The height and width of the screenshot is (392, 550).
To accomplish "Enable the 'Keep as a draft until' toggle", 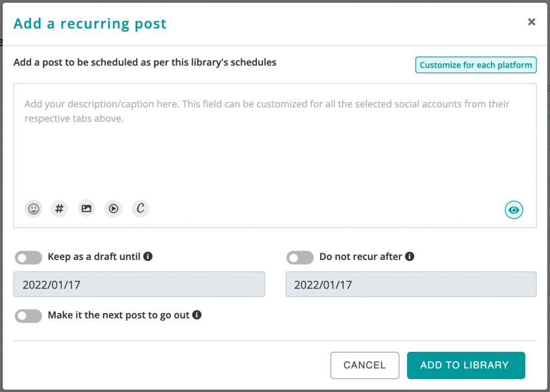I will (x=28, y=258).
